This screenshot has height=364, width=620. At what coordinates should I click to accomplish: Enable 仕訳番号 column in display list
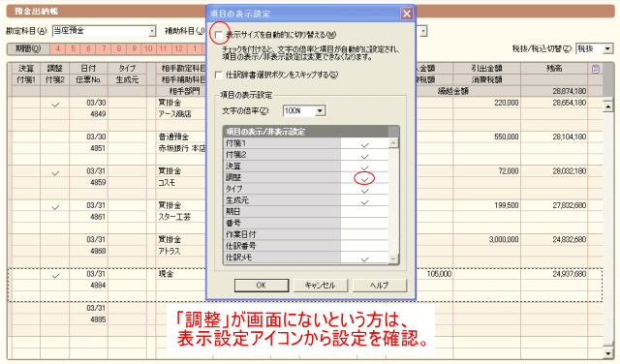pyautogui.click(x=364, y=246)
